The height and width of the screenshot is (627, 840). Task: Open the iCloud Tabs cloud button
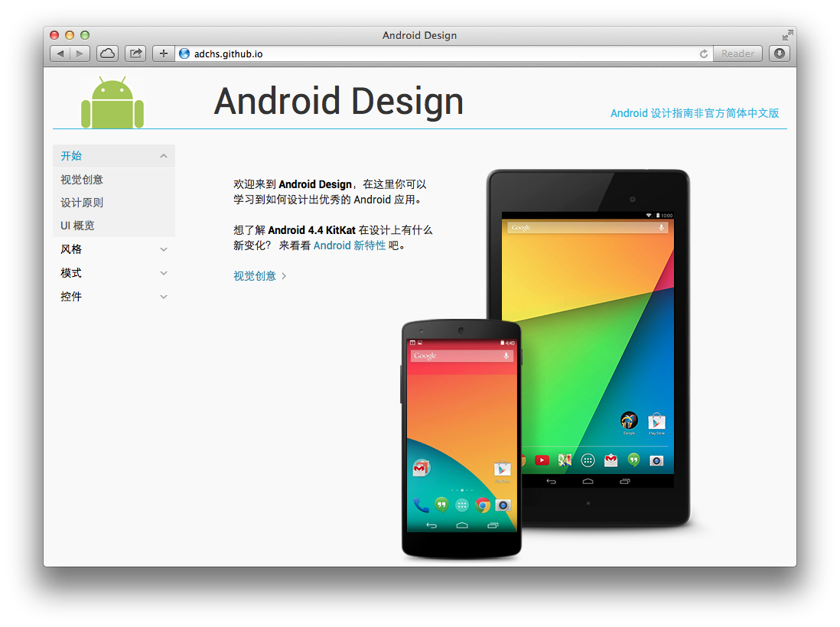[x=108, y=54]
